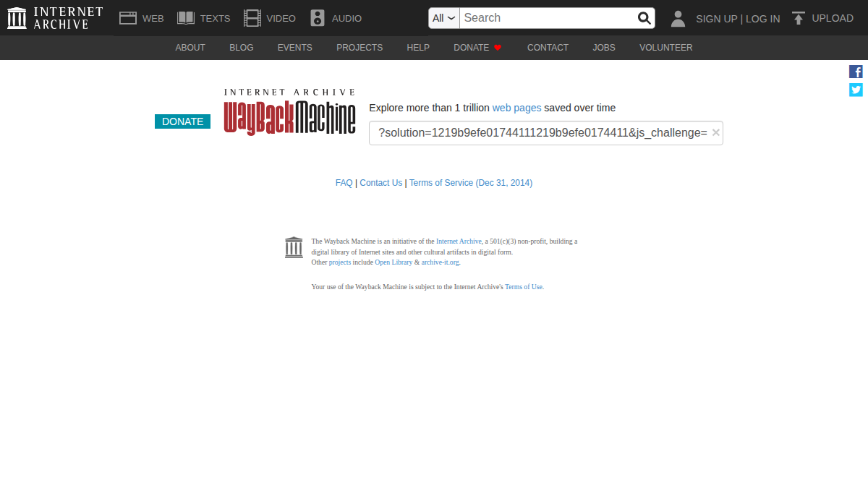Open the Events menu item
The width and height of the screenshot is (868, 488).
point(295,48)
